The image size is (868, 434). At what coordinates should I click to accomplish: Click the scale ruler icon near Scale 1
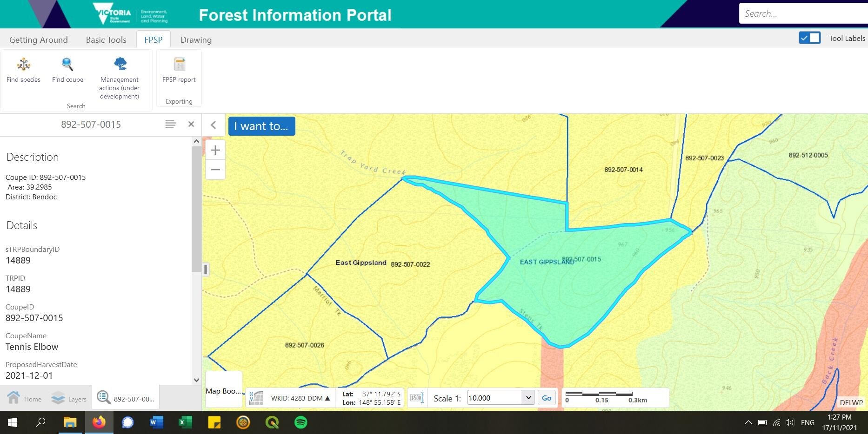pos(416,397)
